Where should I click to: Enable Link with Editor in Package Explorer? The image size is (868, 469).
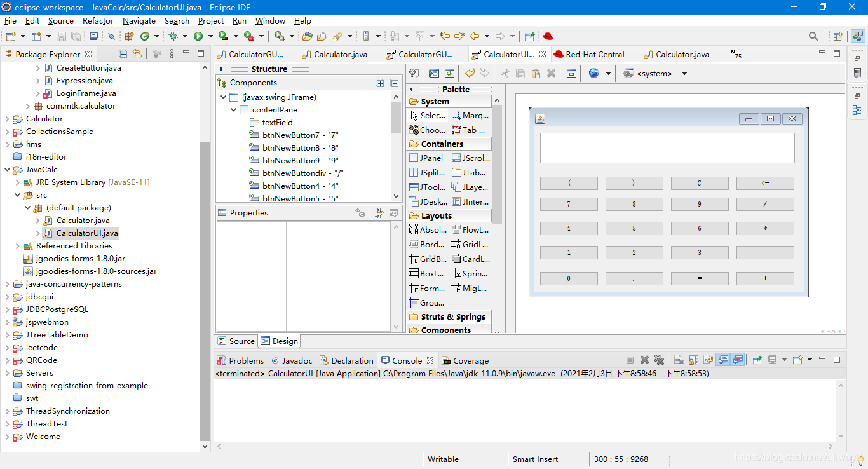pos(138,53)
